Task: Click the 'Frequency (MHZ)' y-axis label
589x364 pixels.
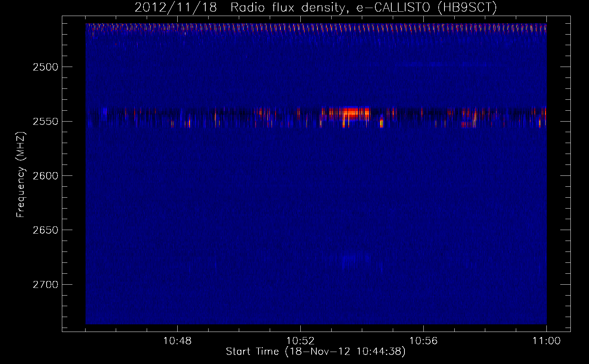Action: point(21,175)
